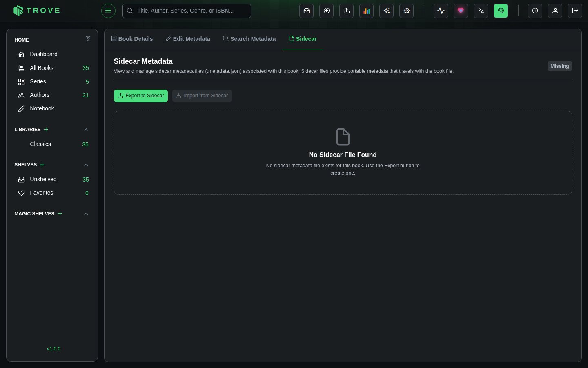Click the activity pulse icon
The height and width of the screenshot is (368, 588).
(x=441, y=11)
